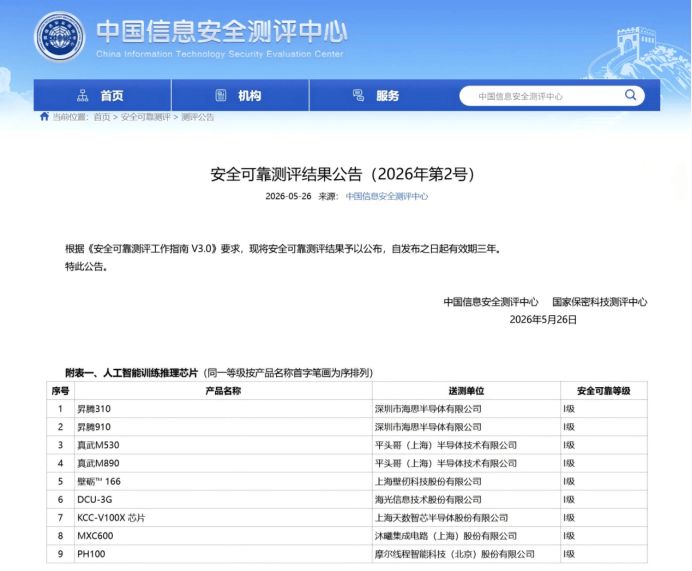
Task: Select the PH100 product cell
Action: click(223, 554)
